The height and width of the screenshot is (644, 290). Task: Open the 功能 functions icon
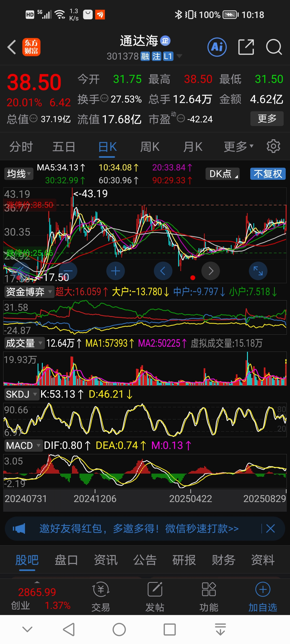[x=209, y=597]
